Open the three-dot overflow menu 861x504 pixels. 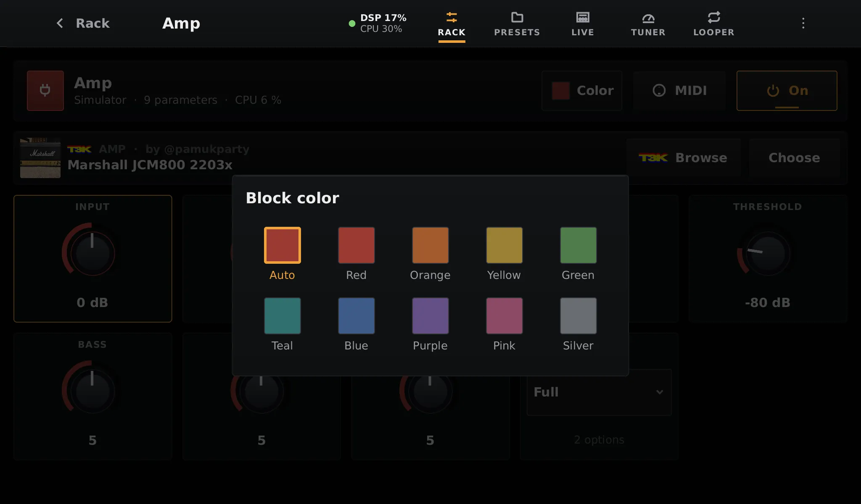[803, 23]
